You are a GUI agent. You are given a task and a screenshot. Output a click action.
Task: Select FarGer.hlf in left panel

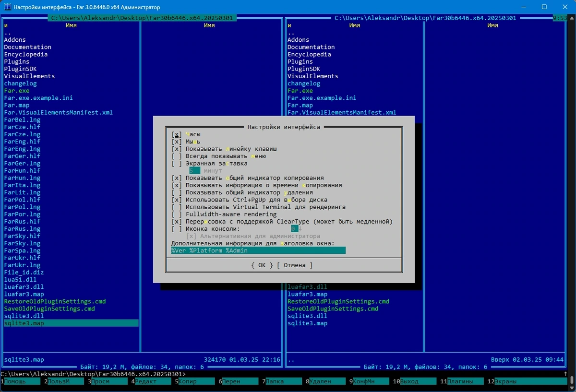point(22,156)
